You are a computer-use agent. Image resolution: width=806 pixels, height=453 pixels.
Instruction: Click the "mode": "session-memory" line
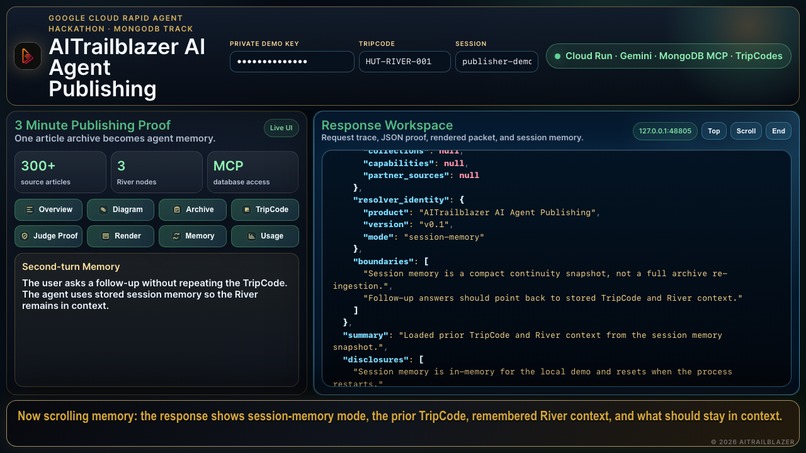pyautogui.click(x=424, y=237)
